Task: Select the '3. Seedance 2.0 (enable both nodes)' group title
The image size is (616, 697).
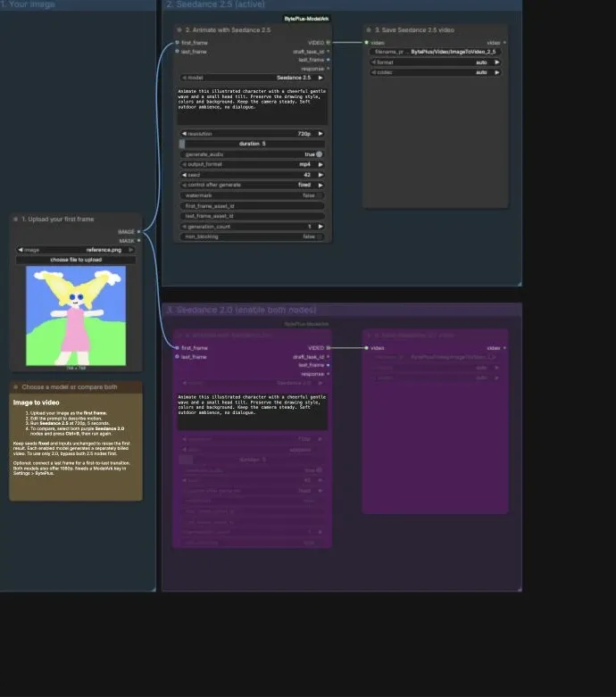Action: 242,310
